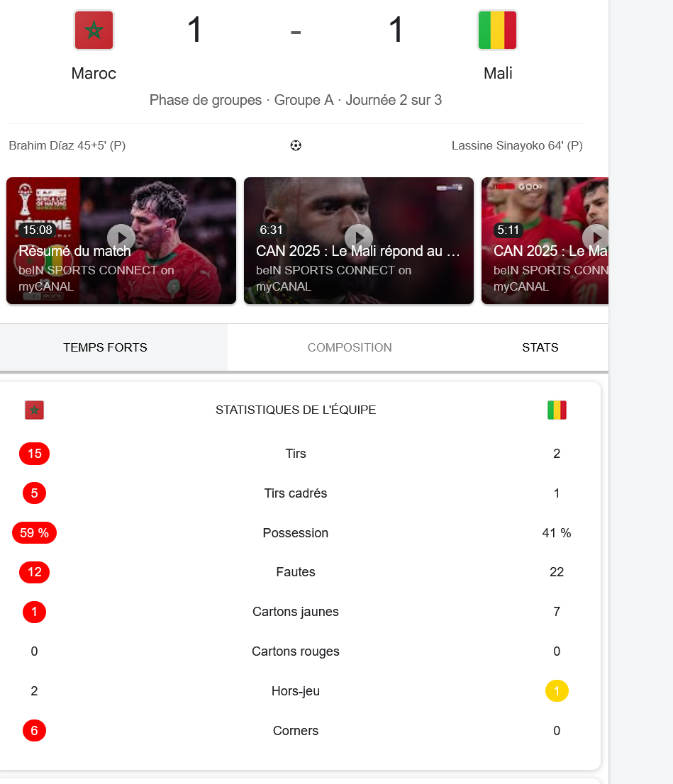Click the Mali team name
The image size is (673, 784).
pyautogui.click(x=498, y=74)
